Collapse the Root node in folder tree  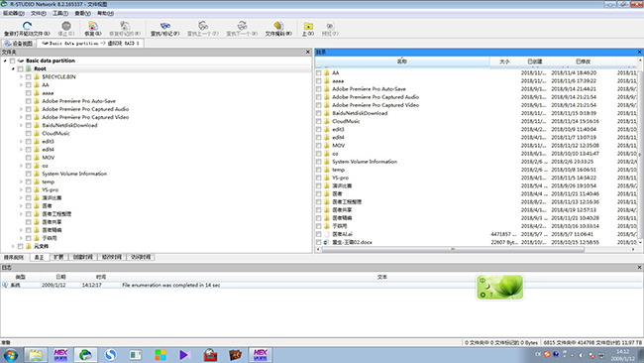click(13, 68)
